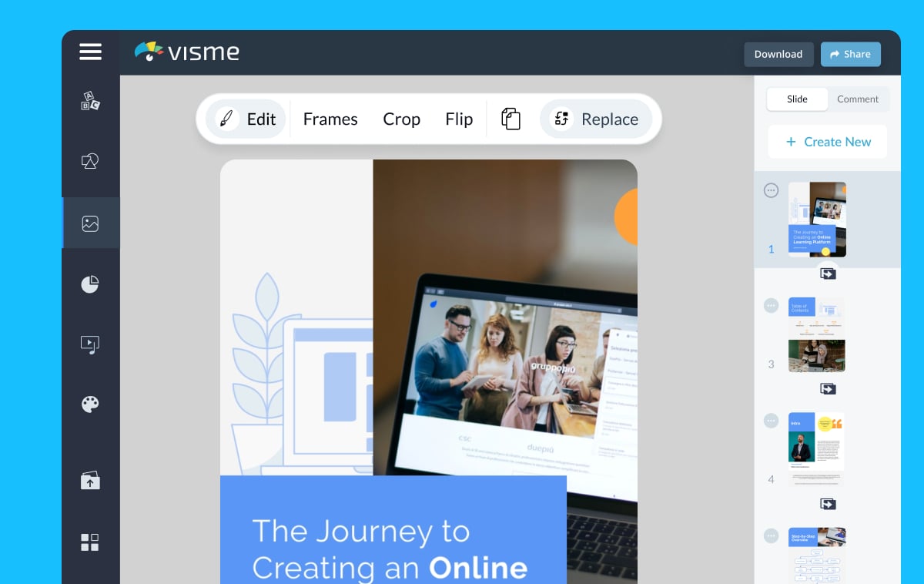Select the Photos icon in the left sidebar
The height and width of the screenshot is (584, 924).
point(90,223)
